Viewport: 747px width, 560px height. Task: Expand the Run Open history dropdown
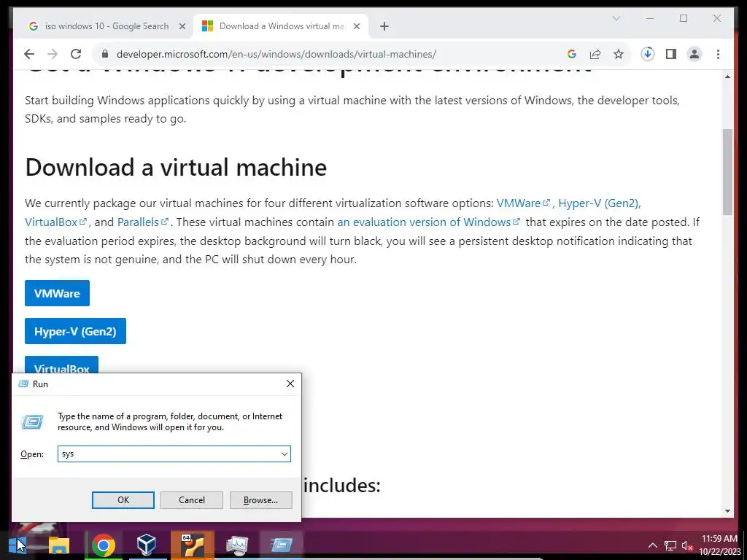coord(285,454)
